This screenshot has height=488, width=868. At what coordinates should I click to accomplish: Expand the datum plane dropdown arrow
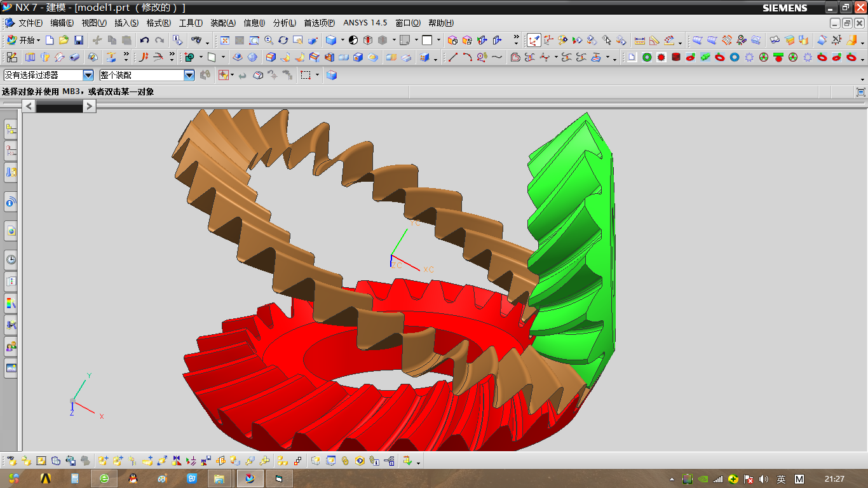click(222, 57)
